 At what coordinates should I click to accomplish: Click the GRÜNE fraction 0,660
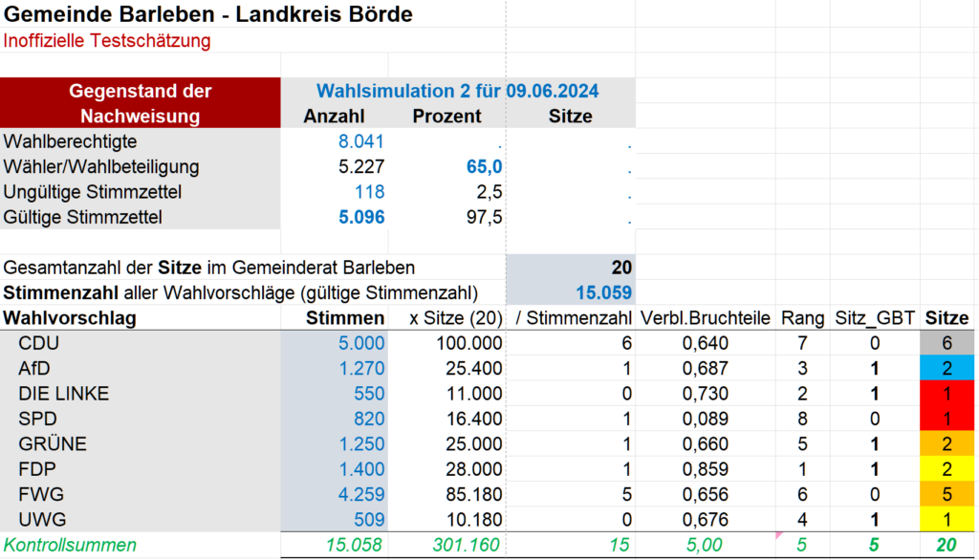coord(706,443)
